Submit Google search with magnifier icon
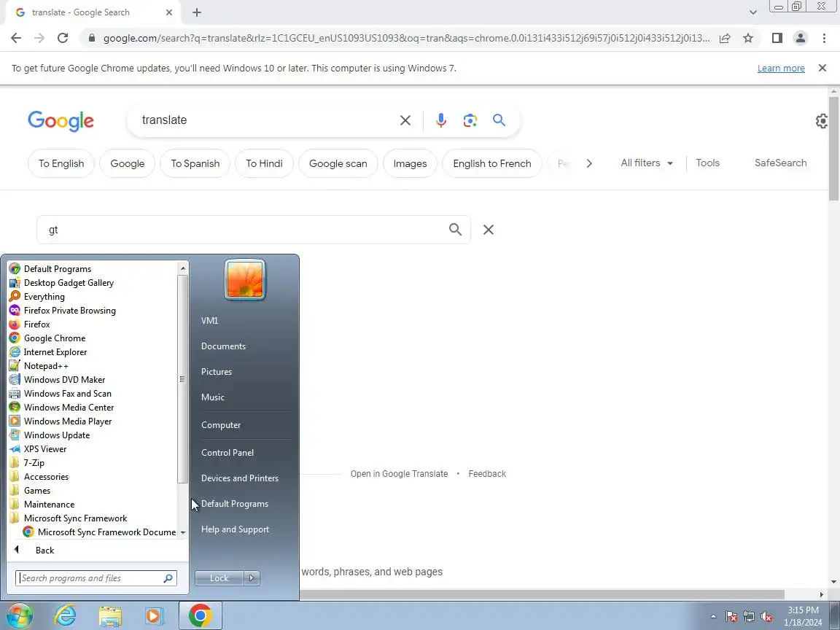Viewport: 840px width, 630px height. (499, 120)
